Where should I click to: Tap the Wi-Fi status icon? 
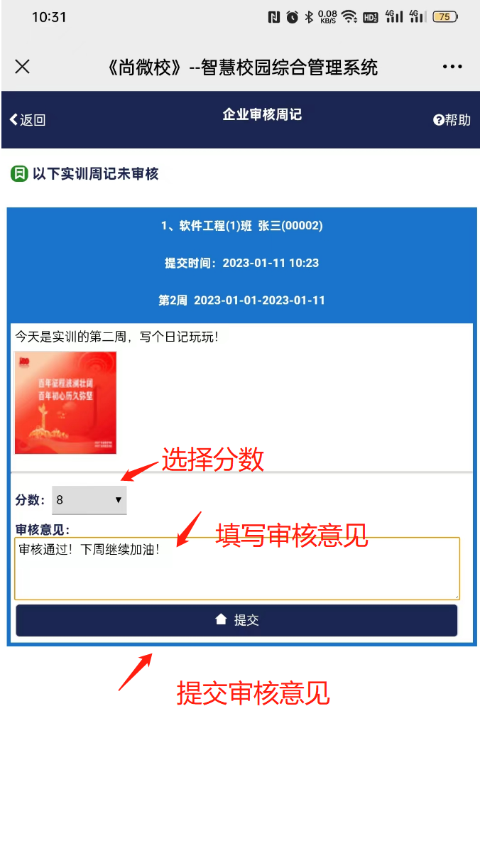pyautogui.click(x=349, y=17)
